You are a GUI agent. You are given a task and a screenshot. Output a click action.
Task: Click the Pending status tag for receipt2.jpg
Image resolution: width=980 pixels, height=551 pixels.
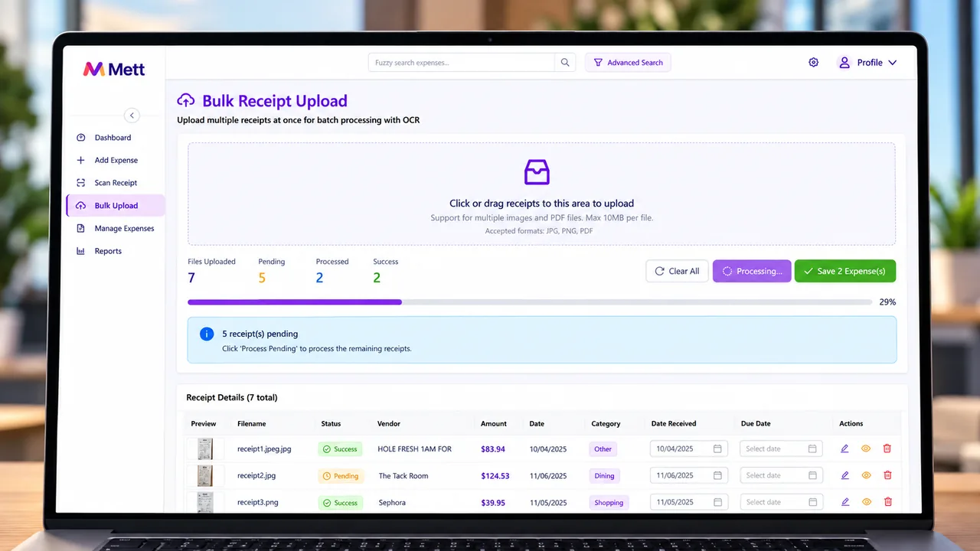tap(341, 476)
